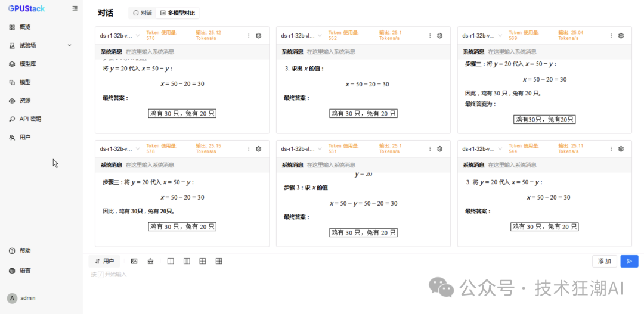Clear messages with the broom icon

click(150, 261)
